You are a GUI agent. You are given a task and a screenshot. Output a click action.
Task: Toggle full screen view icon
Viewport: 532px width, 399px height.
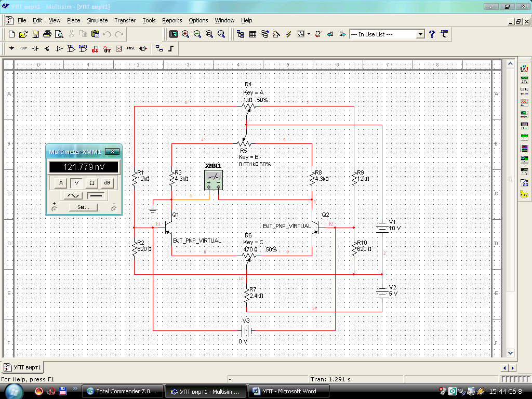pyautogui.click(x=174, y=34)
